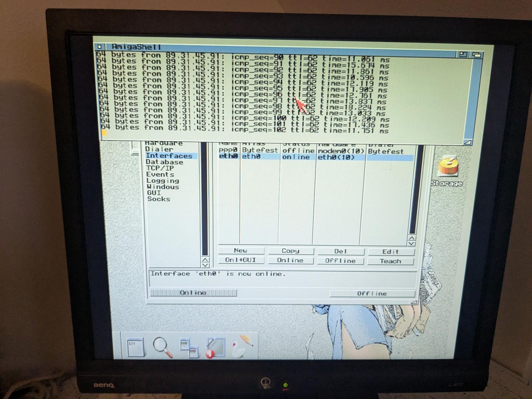Click down arrow of interface list scrollbar
The width and height of the screenshot is (532, 399).
click(x=412, y=243)
